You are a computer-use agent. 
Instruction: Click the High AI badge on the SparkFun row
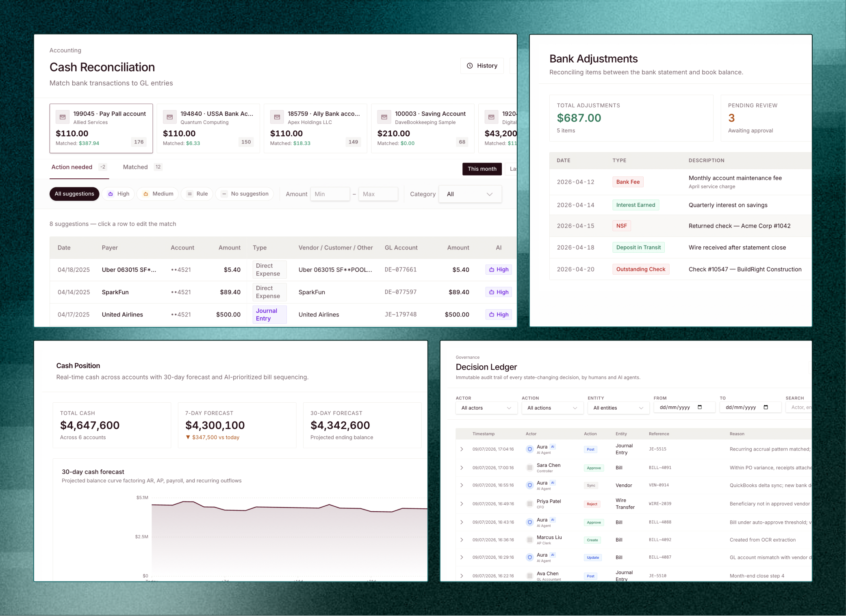tap(499, 292)
